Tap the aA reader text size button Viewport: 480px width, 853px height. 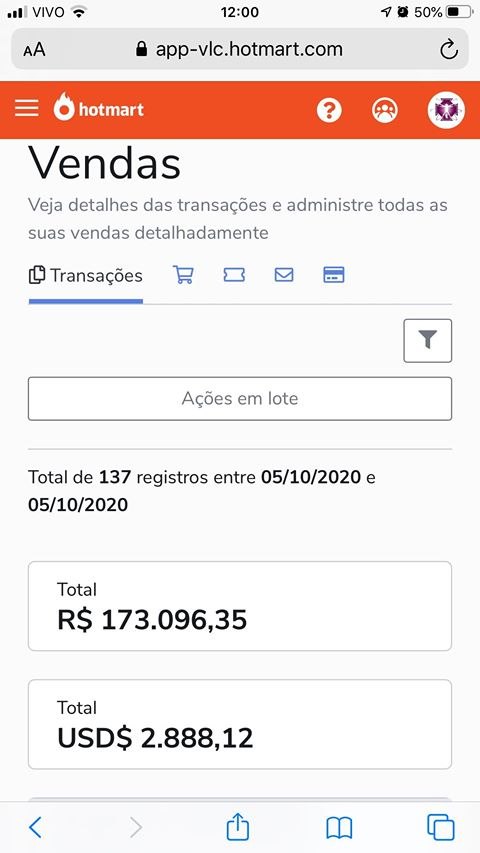(34, 50)
